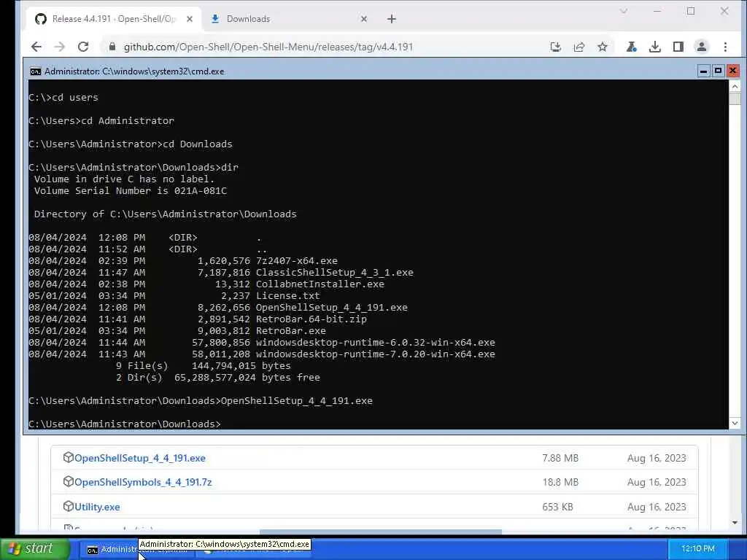Click License.txt in dir listing
The width and height of the screenshot is (747, 560).
point(287,296)
